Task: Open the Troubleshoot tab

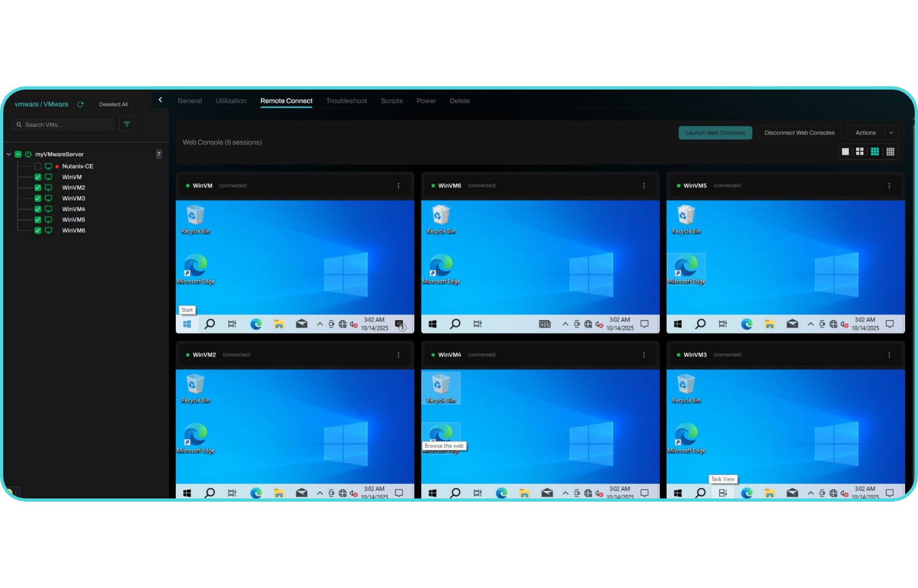Action: (x=346, y=101)
